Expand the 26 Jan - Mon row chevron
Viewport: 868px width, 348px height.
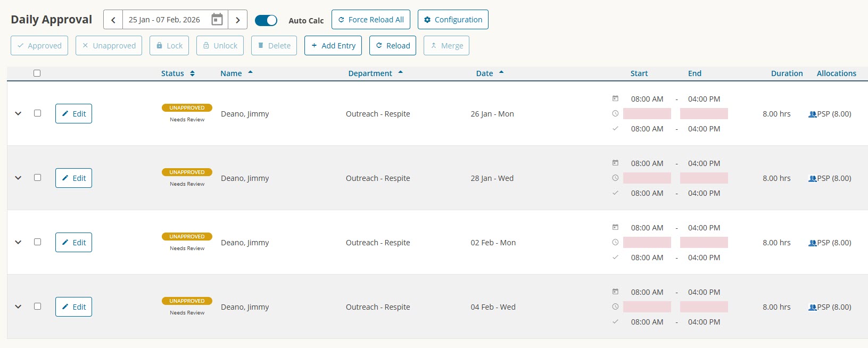point(18,113)
